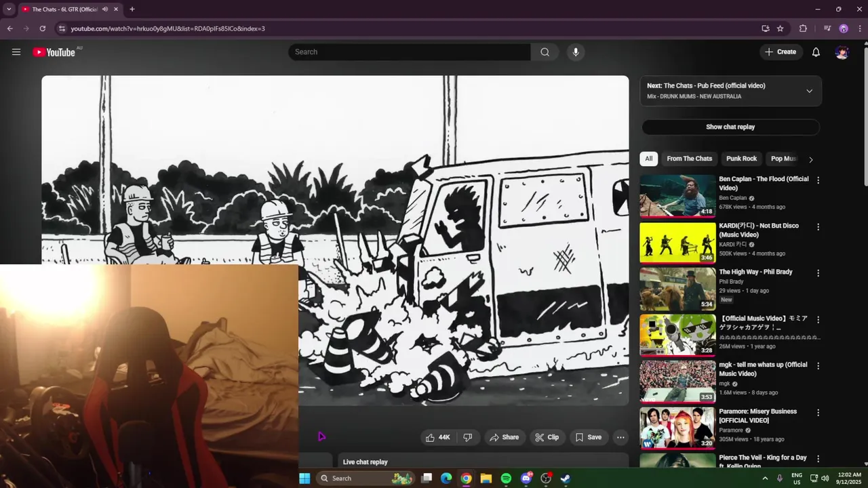The image size is (868, 488).
Task: Click the Show chat replay button
Action: click(730, 127)
